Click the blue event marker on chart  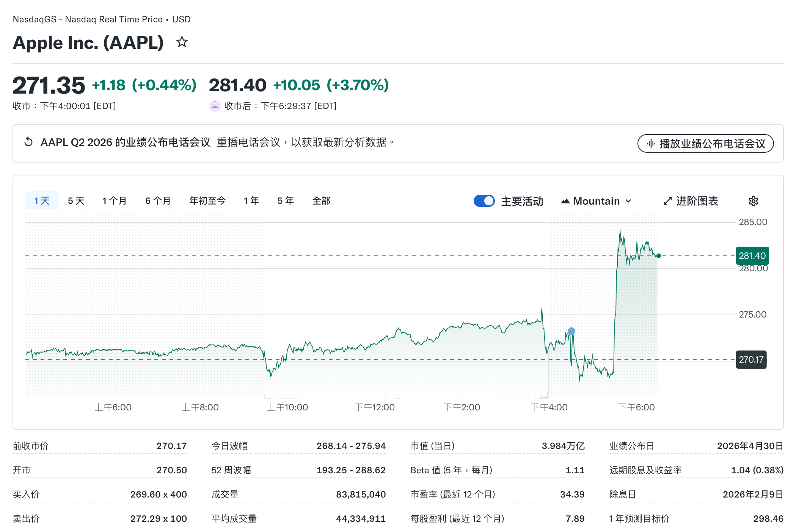(571, 331)
